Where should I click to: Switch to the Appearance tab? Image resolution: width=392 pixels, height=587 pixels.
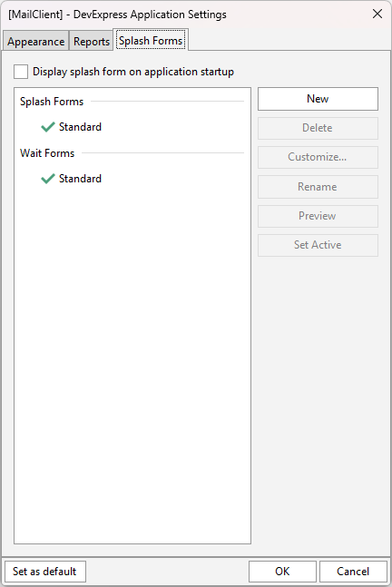36,41
